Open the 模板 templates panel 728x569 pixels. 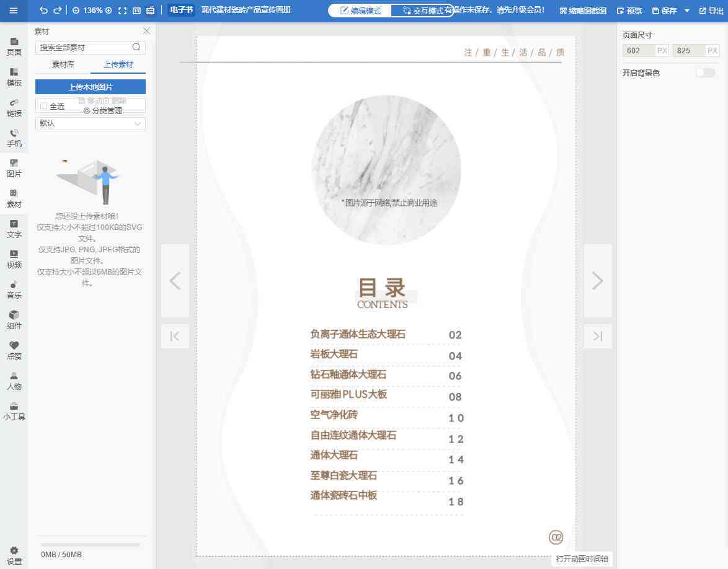coord(14,77)
